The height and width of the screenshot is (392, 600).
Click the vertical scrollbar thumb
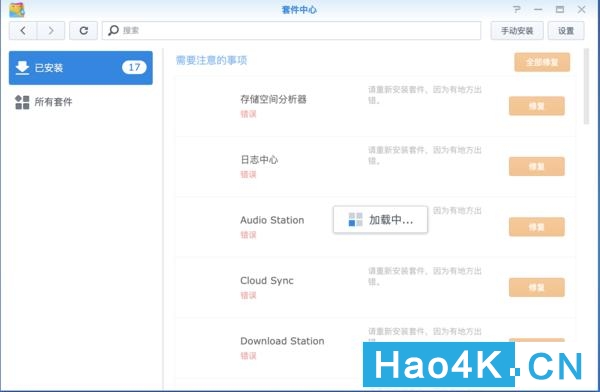(586, 86)
